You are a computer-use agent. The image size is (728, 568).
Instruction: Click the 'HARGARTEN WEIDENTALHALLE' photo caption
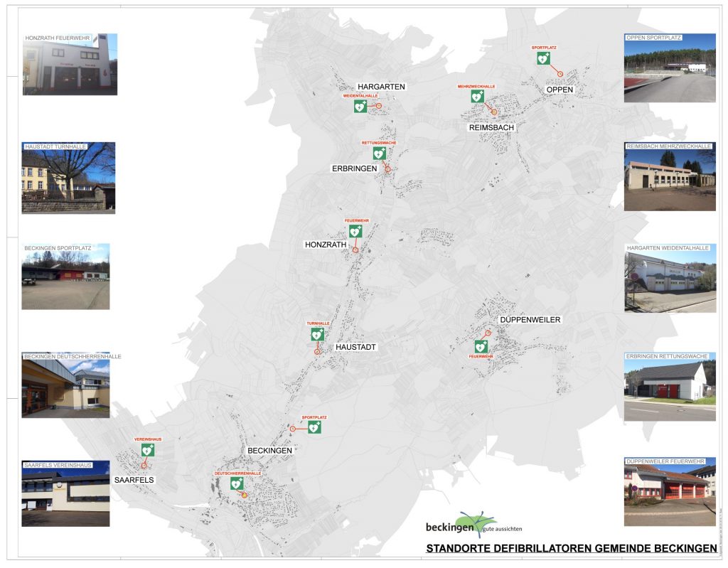point(668,248)
